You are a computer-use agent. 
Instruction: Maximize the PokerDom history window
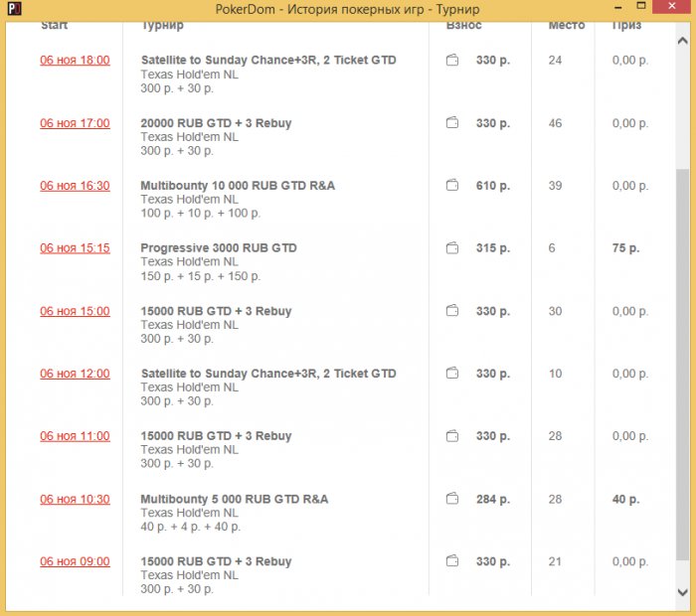click(640, 6)
